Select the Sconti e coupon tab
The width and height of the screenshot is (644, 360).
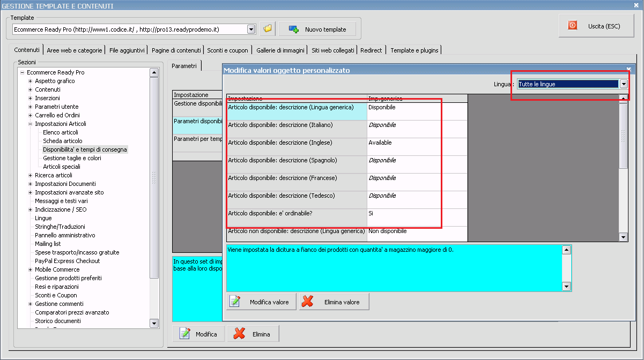228,50
